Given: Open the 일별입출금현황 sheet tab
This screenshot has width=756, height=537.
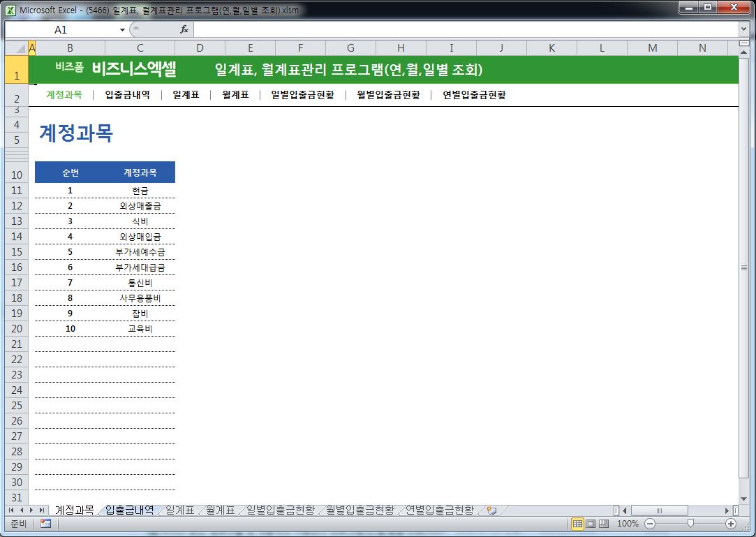Looking at the screenshot, I should tap(280, 510).
